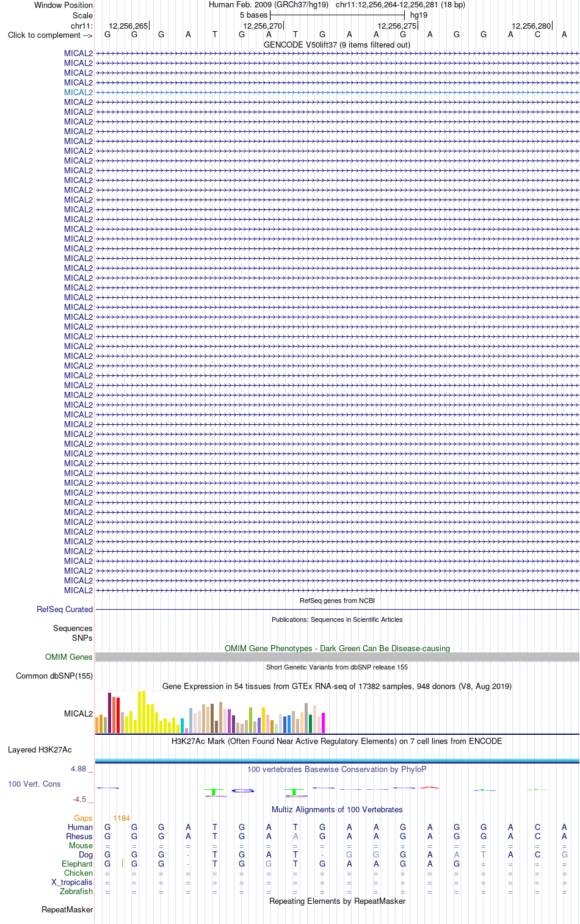The image size is (580, 924).
Task: Click the 'Click to complement -->' label
Action: pyautogui.click(x=50, y=35)
